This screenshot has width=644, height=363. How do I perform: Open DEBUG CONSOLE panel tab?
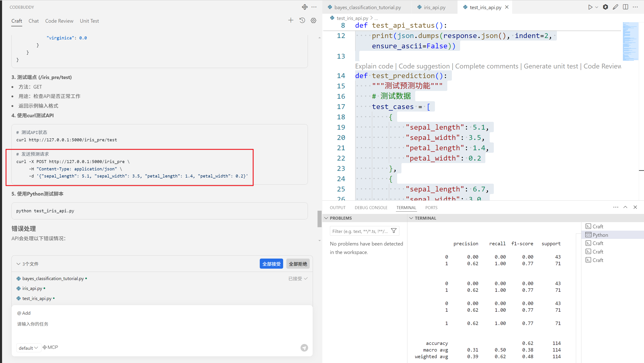(x=371, y=207)
